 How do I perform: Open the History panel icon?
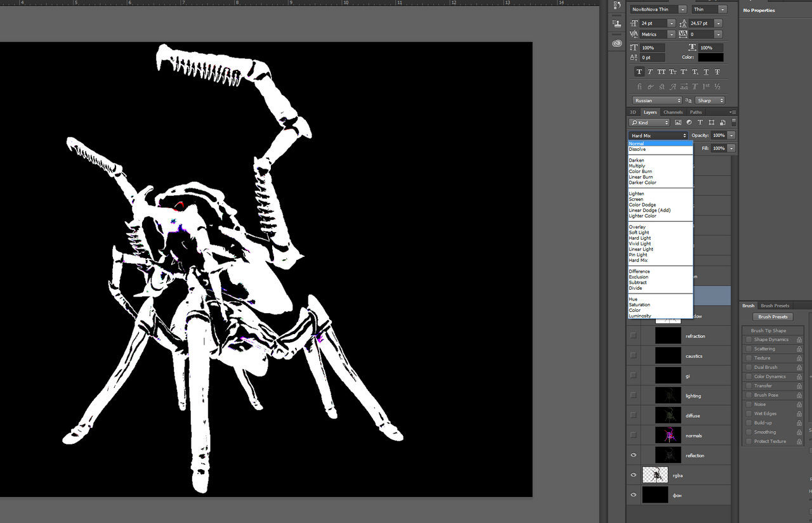point(617,6)
